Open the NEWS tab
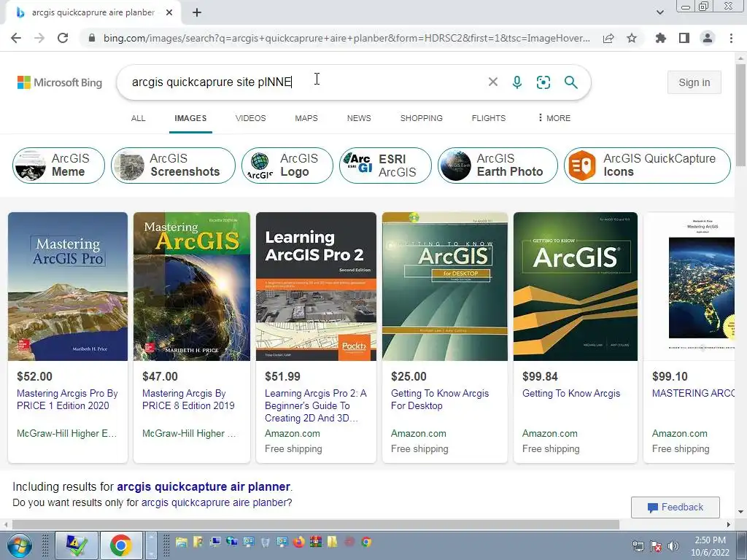 click(x=359, y=118)
